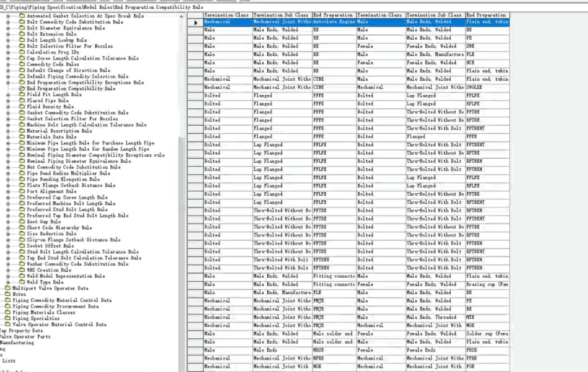Expand the Size Reduction Rule node
This screenshot has width=588, height=372.
(8, 234)
